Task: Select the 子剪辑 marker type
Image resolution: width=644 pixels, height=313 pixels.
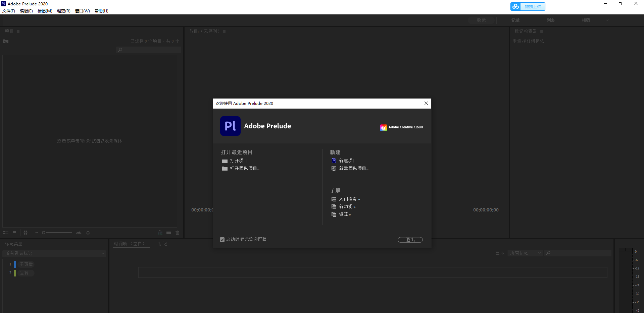Action: tap(26, 264)
